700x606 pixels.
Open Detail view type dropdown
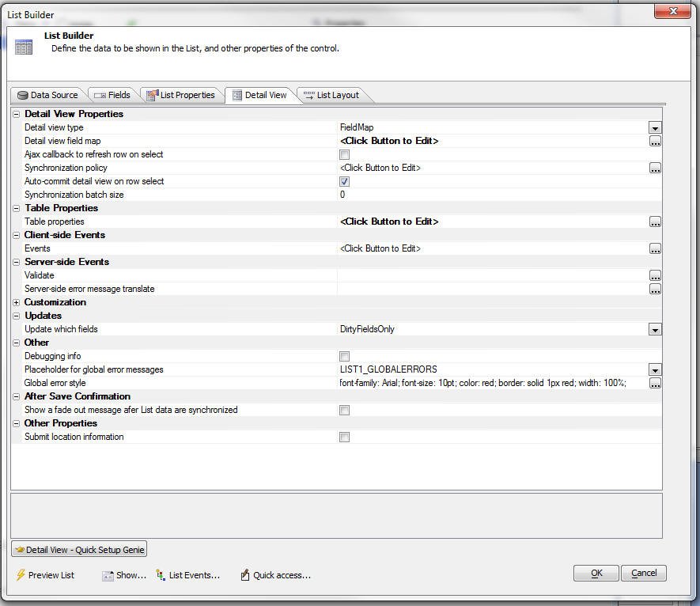pos(655,128)
